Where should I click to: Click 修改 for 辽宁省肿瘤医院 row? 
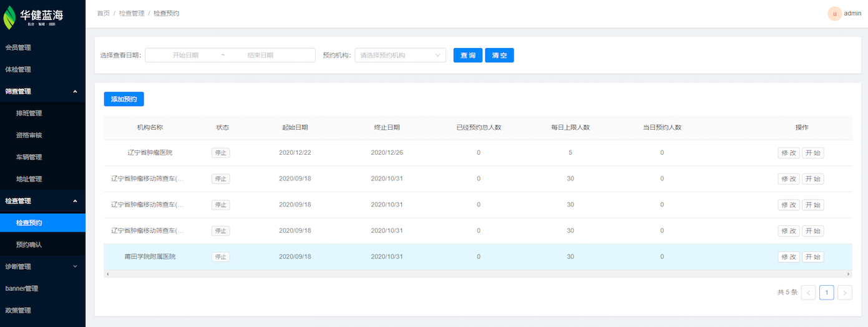tap(788, 153)
